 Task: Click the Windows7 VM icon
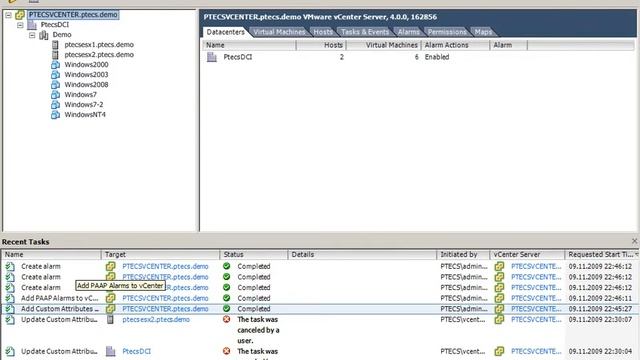tap(56, 95)
